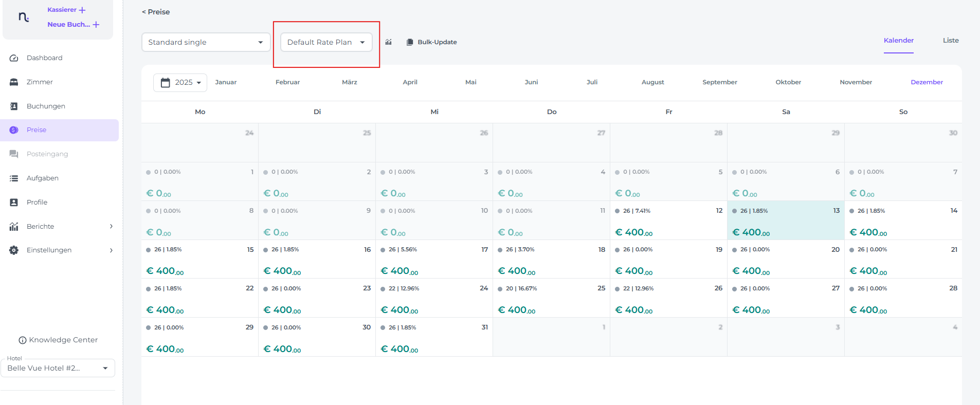Click the Profile badge icon
Viewport: 980px width, 405px height.
14,202
